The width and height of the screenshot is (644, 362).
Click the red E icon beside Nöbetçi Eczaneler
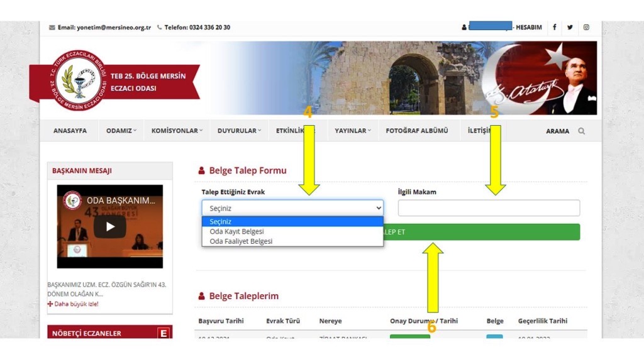[164, 333]
